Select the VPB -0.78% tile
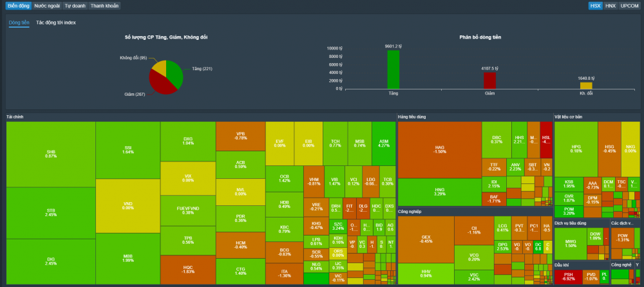 coord(241,136)
